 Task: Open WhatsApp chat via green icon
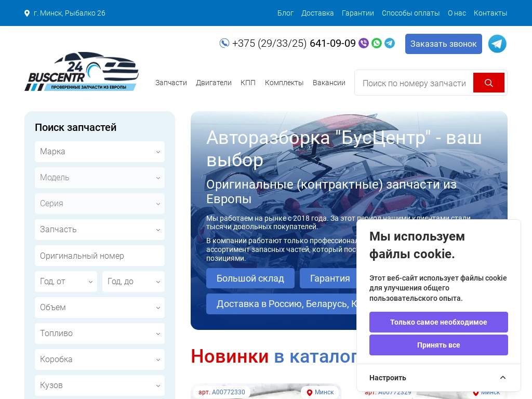coord(377,43)
